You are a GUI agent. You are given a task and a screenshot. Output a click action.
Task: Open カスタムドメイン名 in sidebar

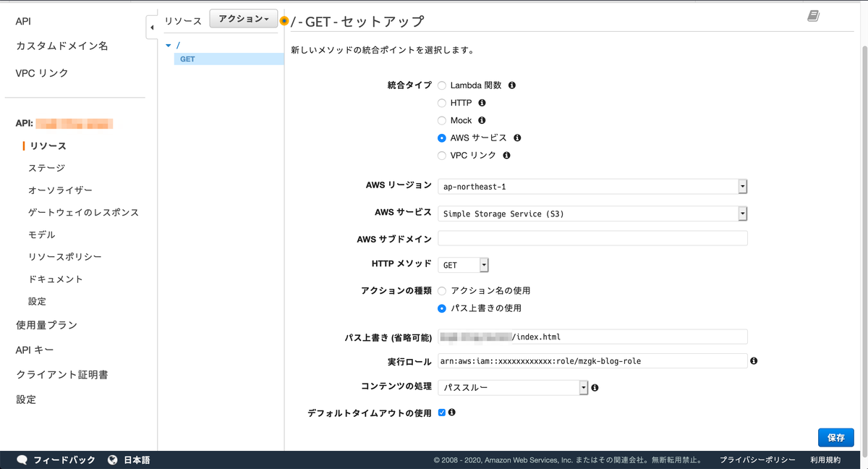[x=62, y=46]
